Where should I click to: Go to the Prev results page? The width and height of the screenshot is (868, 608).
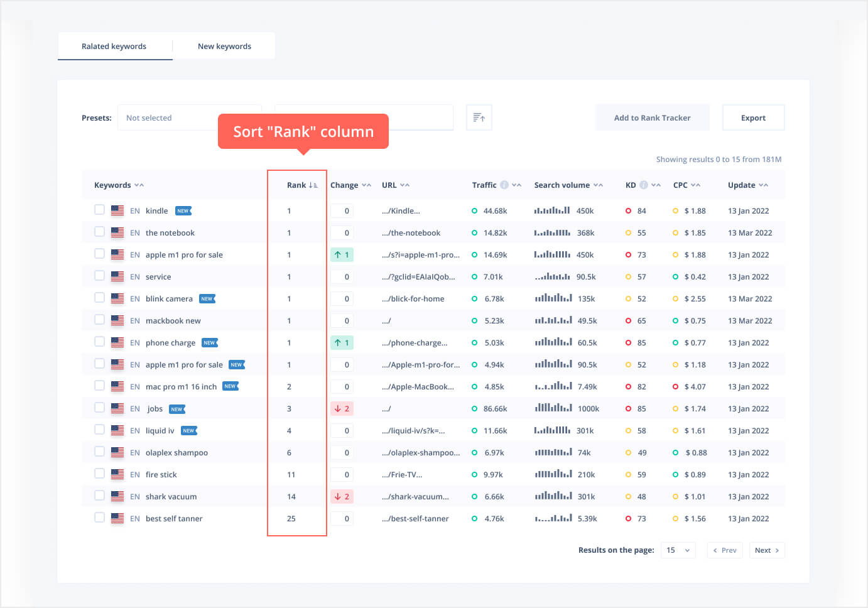coord(725,550)
